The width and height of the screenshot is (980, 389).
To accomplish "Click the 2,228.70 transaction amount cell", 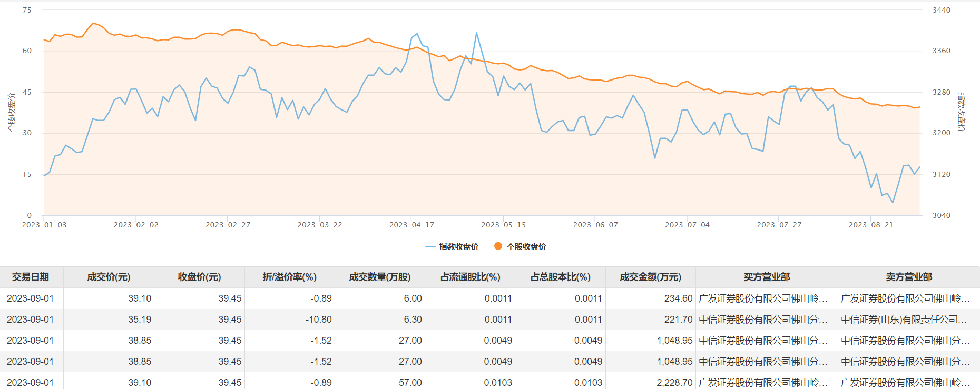I will (x=674, y=383).
